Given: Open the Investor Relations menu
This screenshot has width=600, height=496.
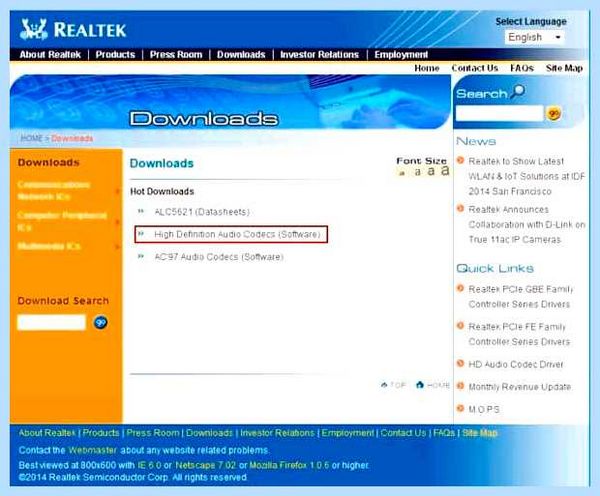Looking at the screenshot, I should tap(320, 55).
